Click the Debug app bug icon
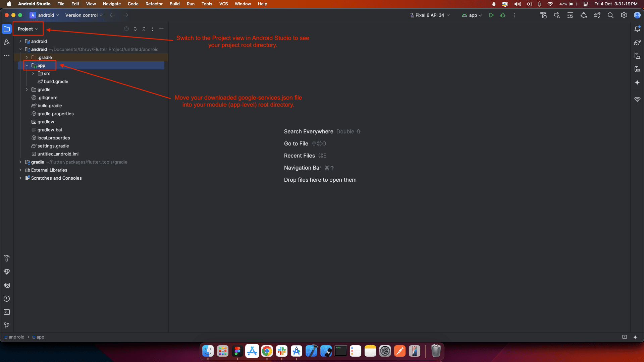 click(502, 15)
